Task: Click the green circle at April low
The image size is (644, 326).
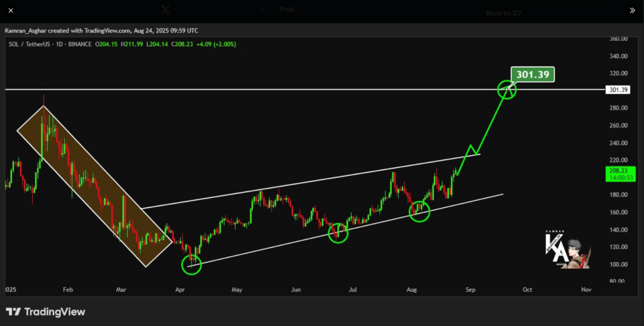Action: tap(191, 264)
